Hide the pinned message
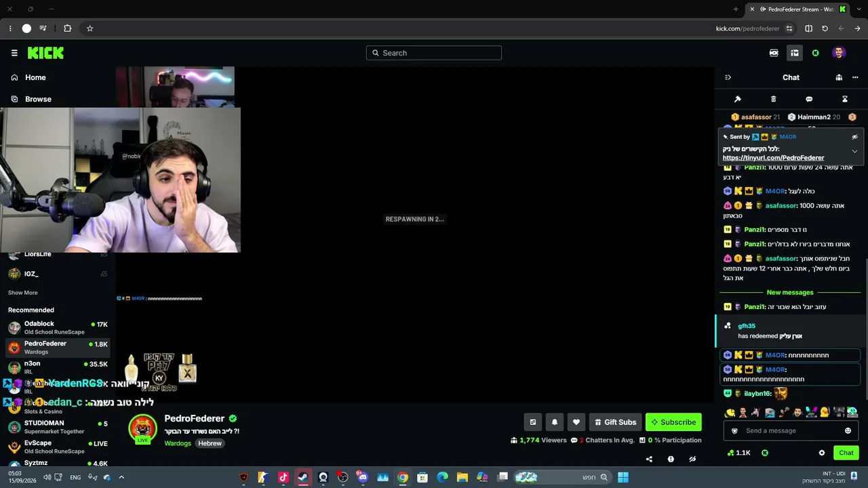Screen dimensions: 868x488 point(854,137)
